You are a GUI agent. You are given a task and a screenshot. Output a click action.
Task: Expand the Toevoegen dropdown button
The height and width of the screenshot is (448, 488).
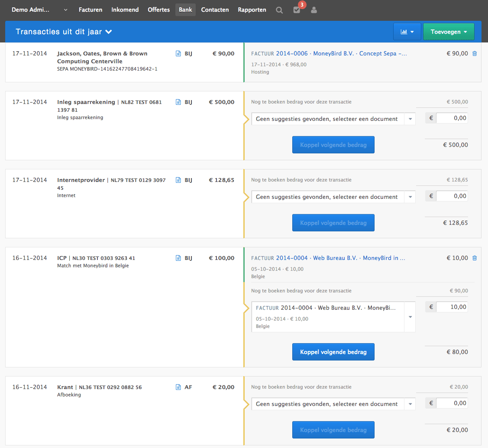pyautogui.click(x=448, y=32)
